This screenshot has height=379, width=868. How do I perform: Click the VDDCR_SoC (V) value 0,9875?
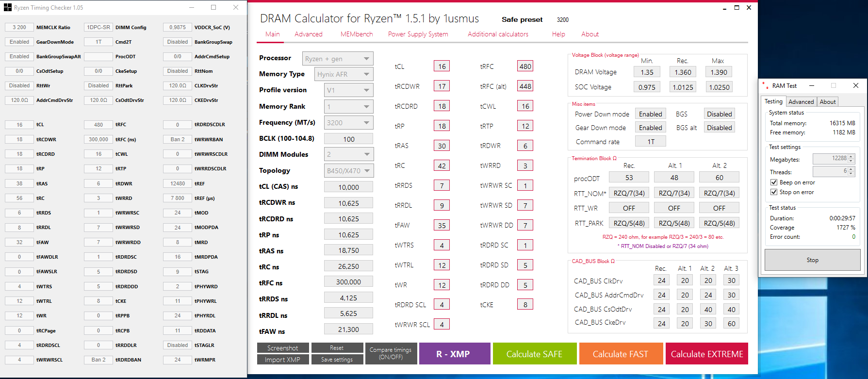click(x=177, y=27)
